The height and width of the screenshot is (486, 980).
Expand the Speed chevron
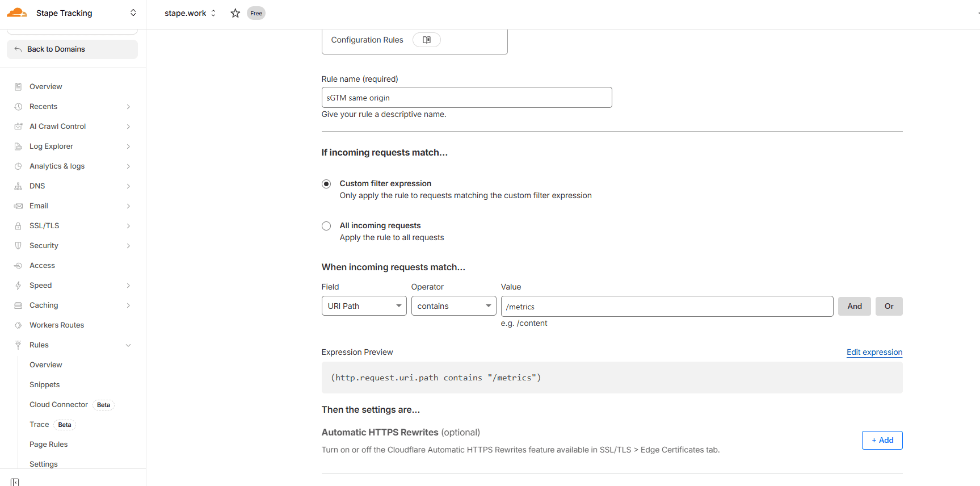tap(128, 286)
